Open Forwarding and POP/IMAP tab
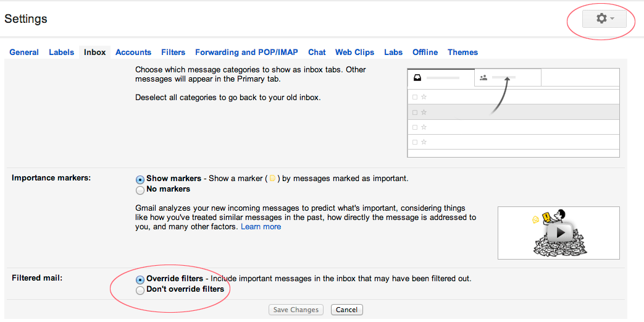 pyautogui.click(x=246, y=53)
